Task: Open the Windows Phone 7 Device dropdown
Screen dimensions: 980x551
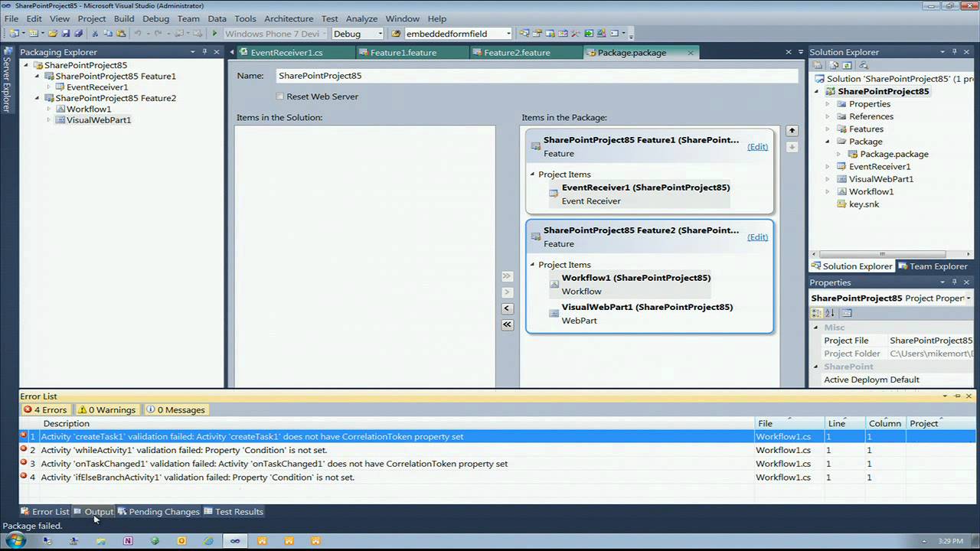Action: (324, 34)
